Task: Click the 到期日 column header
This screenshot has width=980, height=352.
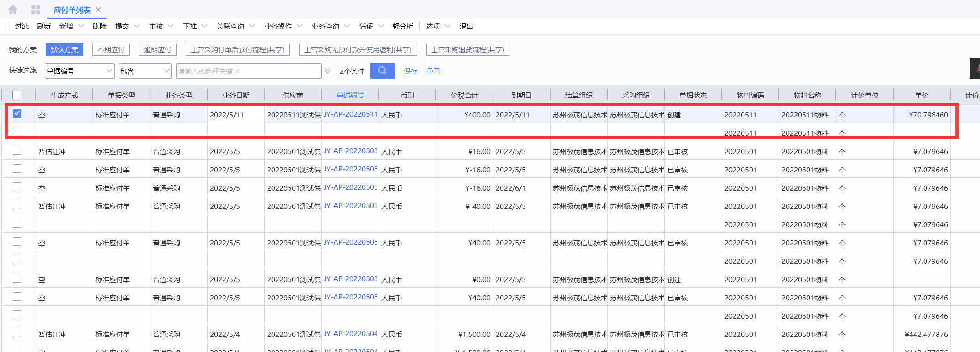Action: pos(522,95)
